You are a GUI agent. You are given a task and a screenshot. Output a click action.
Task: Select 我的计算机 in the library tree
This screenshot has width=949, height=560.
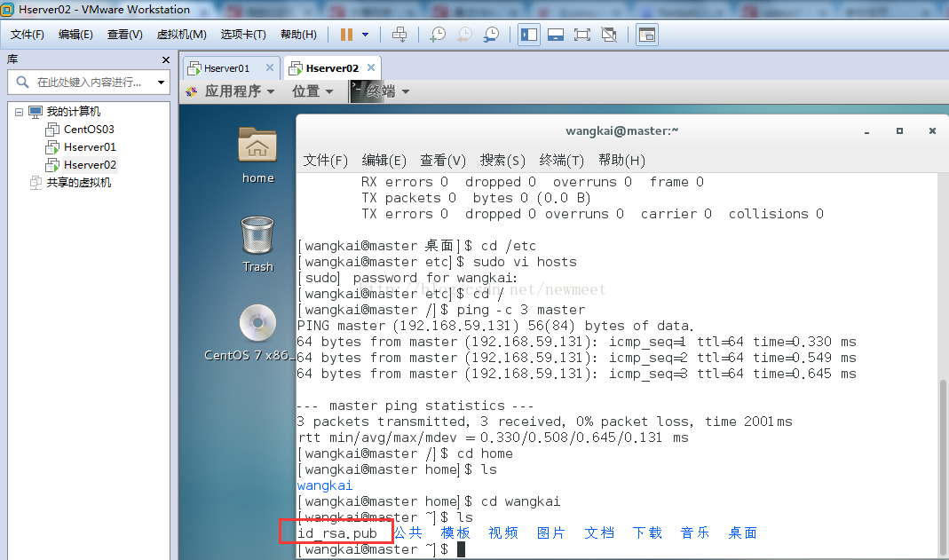point(73,112)
